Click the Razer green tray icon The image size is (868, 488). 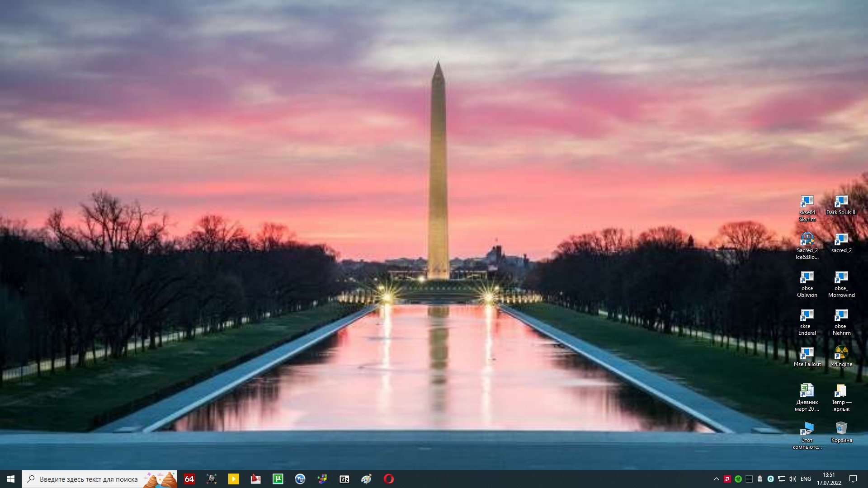738,479
